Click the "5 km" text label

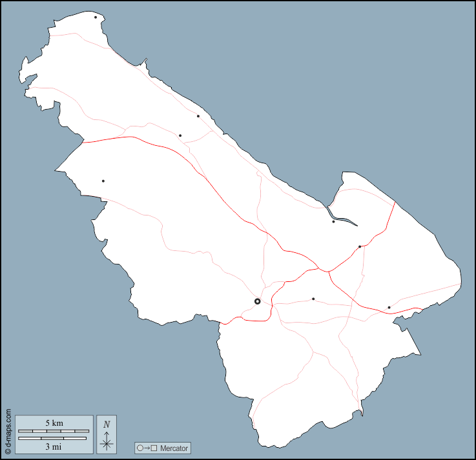pos(54,423)
